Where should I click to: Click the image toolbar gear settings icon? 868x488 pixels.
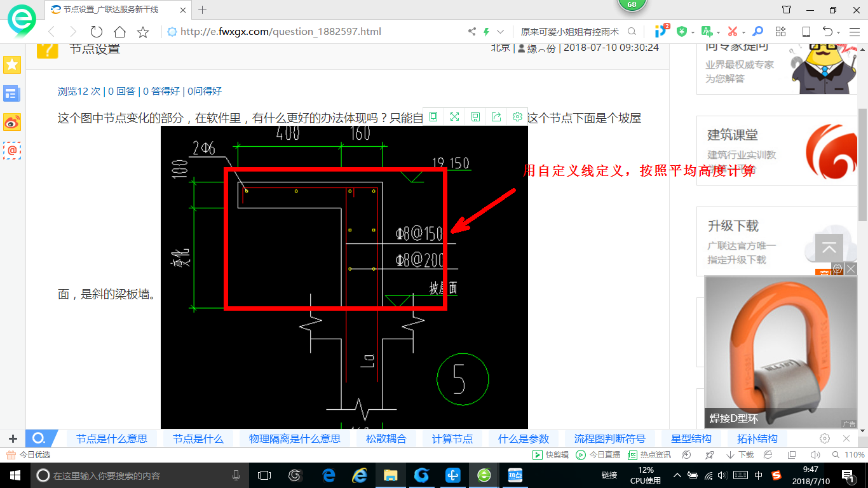click(517, 116)
